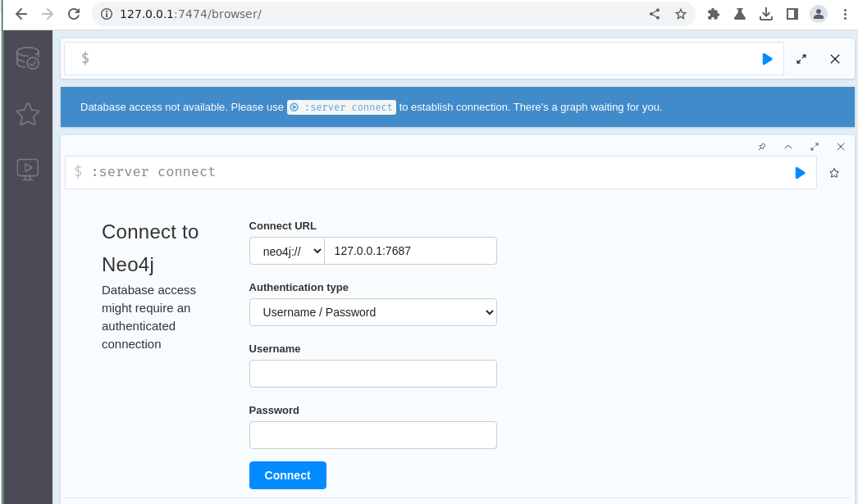This screenshot has height=504, width=858.
Task: Save :server connect as favorite
Action: 834,173
